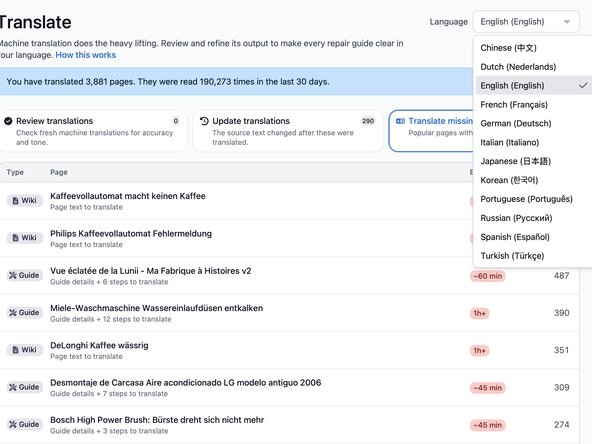Open Philips Kaffeevollautomat Fehlermeldung page

click(x=131, y=234)
